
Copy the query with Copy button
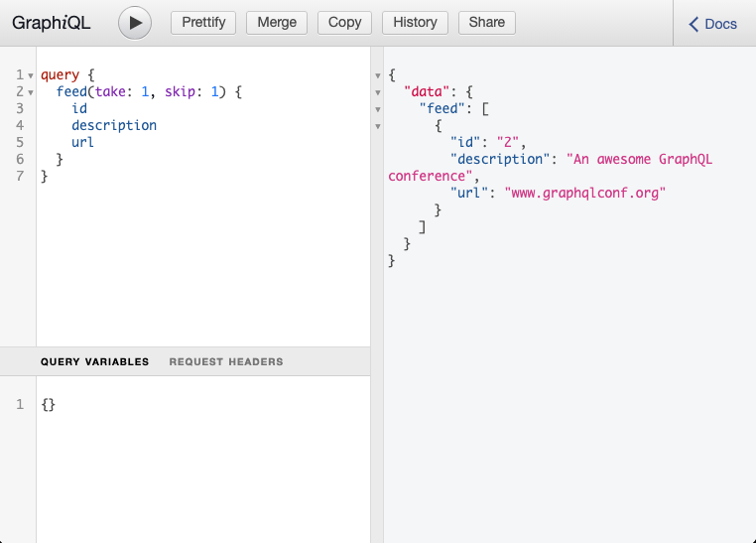click(344, 23)
